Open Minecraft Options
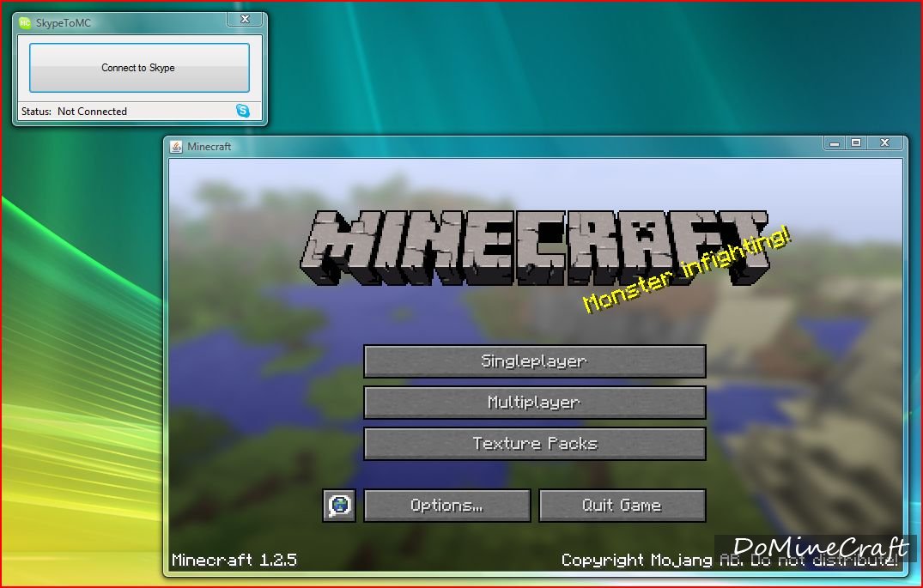The height and width of the screenshot is (588, 923). point(446,505)
